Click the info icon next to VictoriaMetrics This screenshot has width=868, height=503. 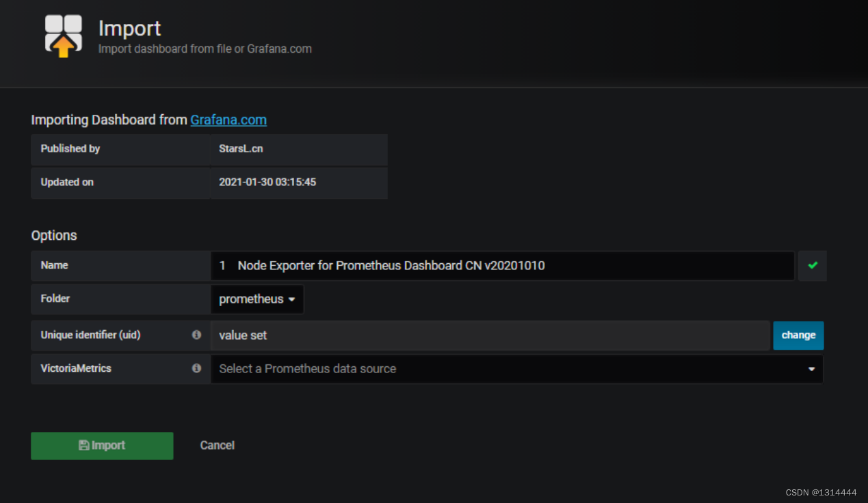(197, 368)
